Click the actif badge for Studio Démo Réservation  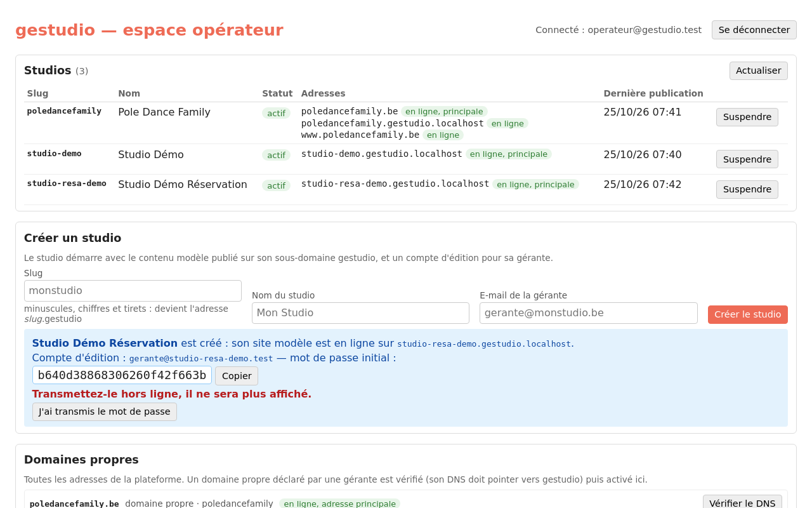[x=276, y=185]
